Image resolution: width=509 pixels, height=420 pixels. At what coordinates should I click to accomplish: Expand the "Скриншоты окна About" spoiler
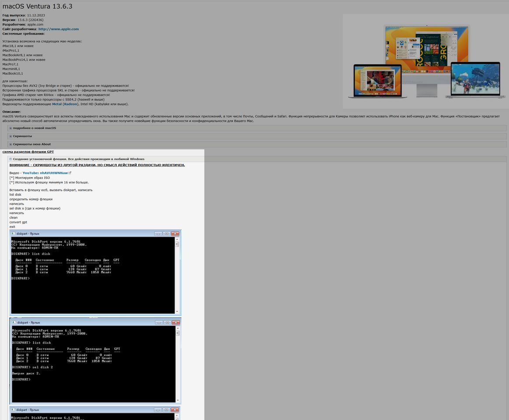31,144
